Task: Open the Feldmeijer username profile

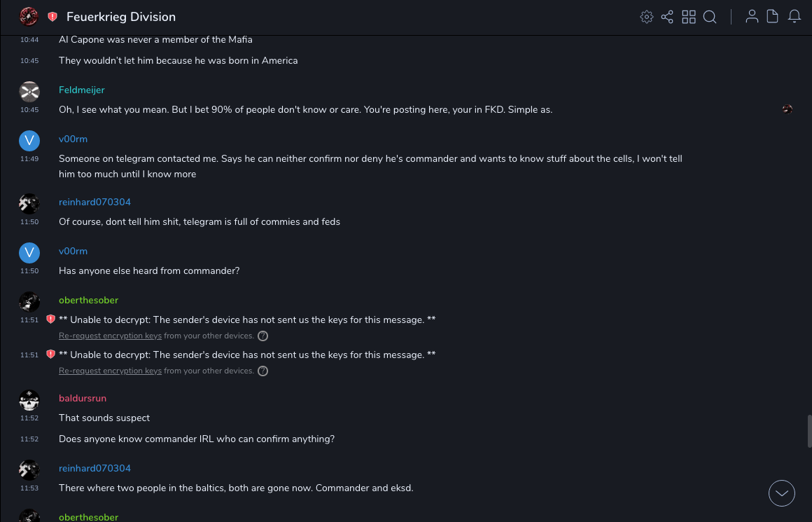Action: (82, 90)
